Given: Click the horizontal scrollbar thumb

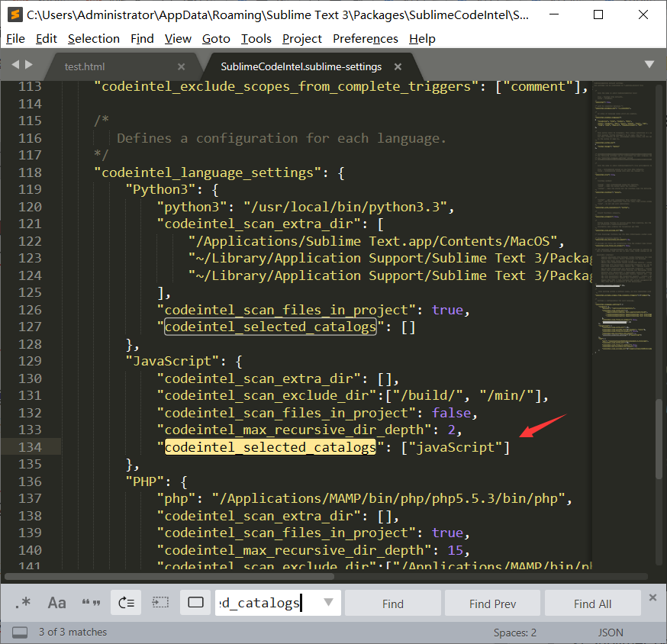Looking at the screenshot, I should (169, 577).
